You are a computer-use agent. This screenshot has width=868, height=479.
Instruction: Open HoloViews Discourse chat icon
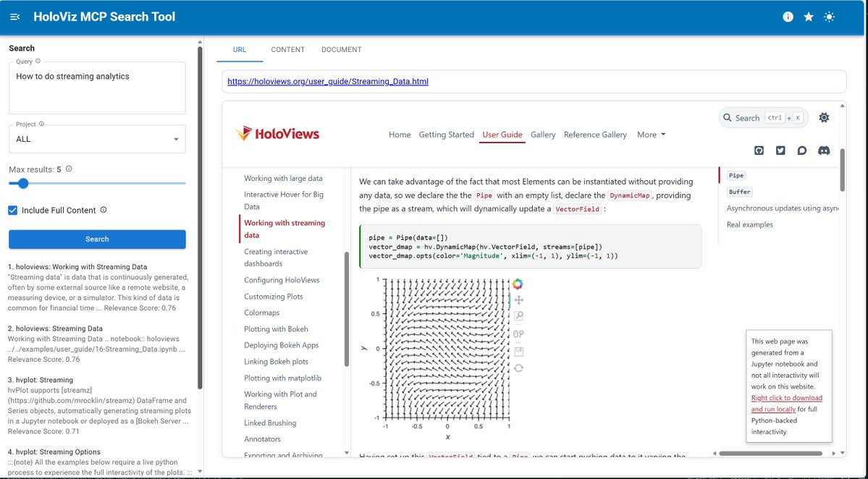click(x=802, y=151)
